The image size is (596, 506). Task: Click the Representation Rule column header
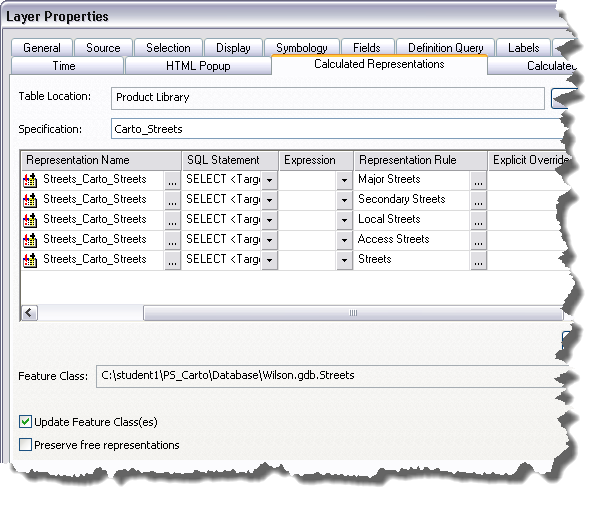click(420, 160)
